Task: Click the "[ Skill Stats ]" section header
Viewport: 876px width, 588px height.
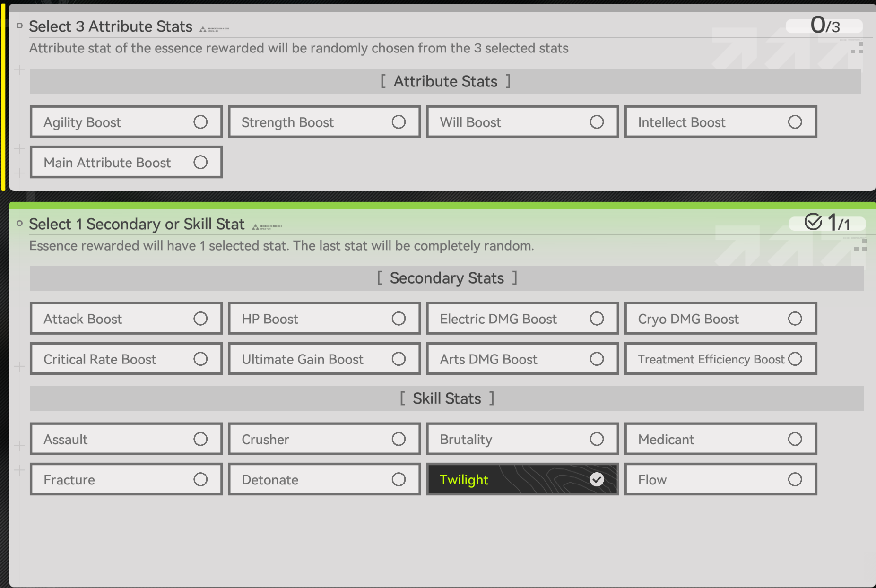Action: pos(447,398)
